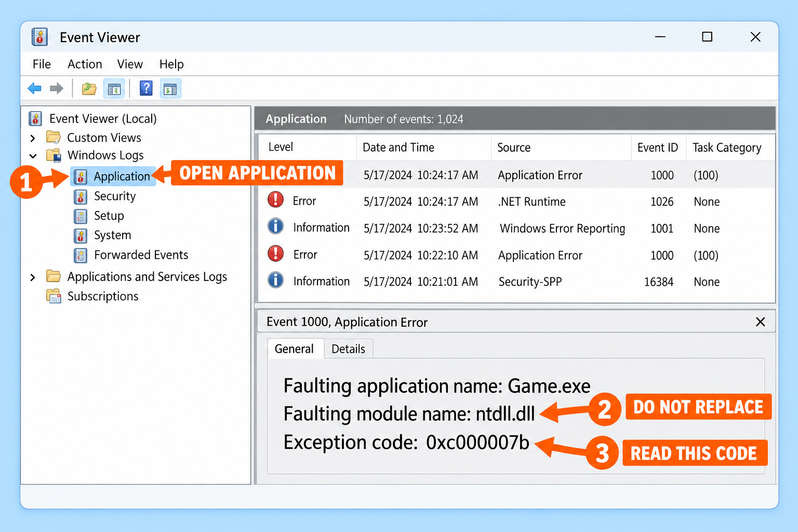Click the Setup log icon
Viewport: 798px width, 532px height.
pos(80,216)
